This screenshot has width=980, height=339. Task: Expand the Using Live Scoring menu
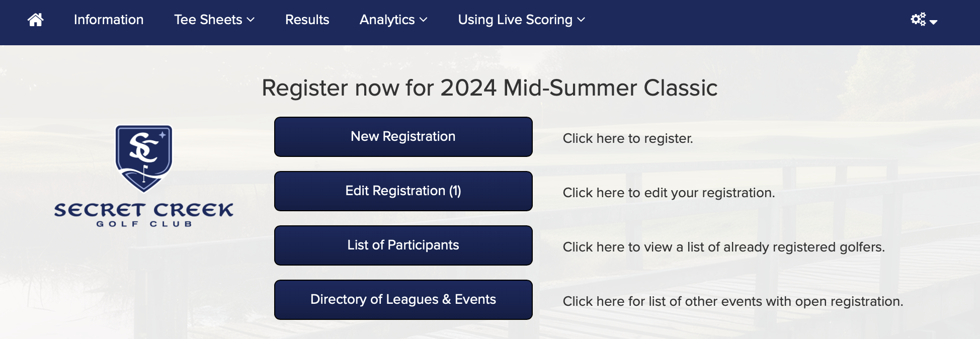click(x=520, y=20)
